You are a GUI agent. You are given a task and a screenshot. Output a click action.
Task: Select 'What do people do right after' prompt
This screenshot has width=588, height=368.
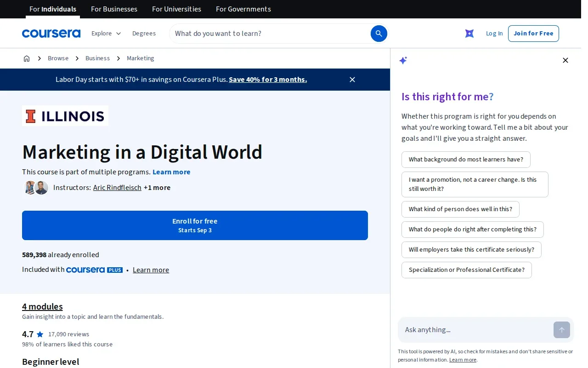click(473, 230)
